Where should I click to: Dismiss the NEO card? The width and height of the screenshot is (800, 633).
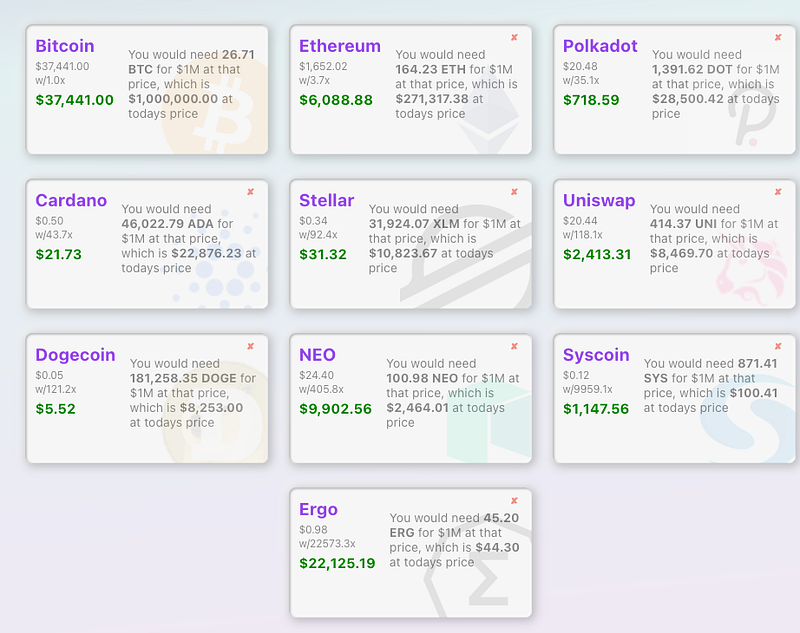coord(514,346)
